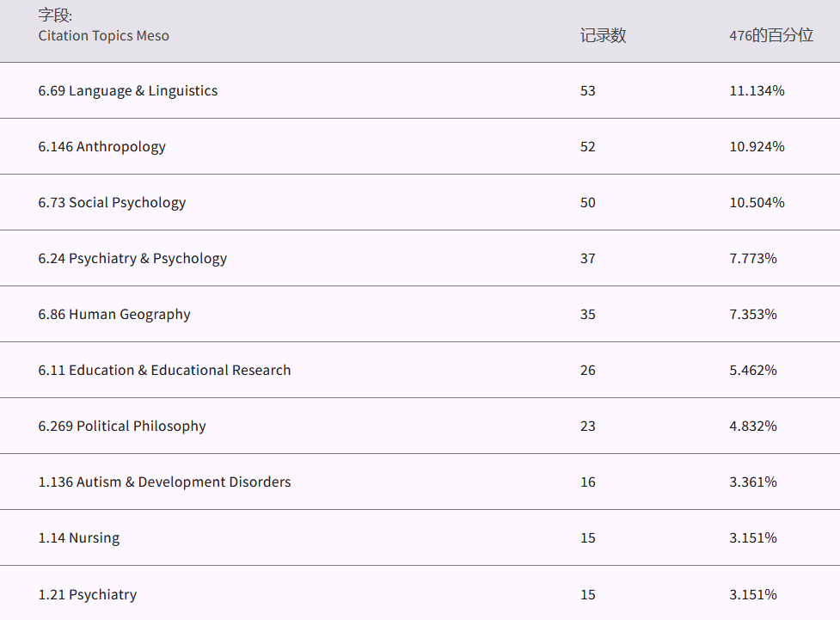Click the 1.14 Nursing topic

pyautogui.click(x=79, y=538)
